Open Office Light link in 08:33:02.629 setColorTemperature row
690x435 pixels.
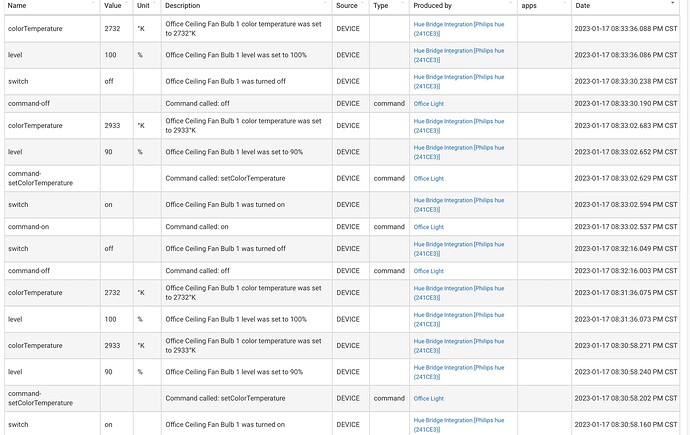coord(428,179)
